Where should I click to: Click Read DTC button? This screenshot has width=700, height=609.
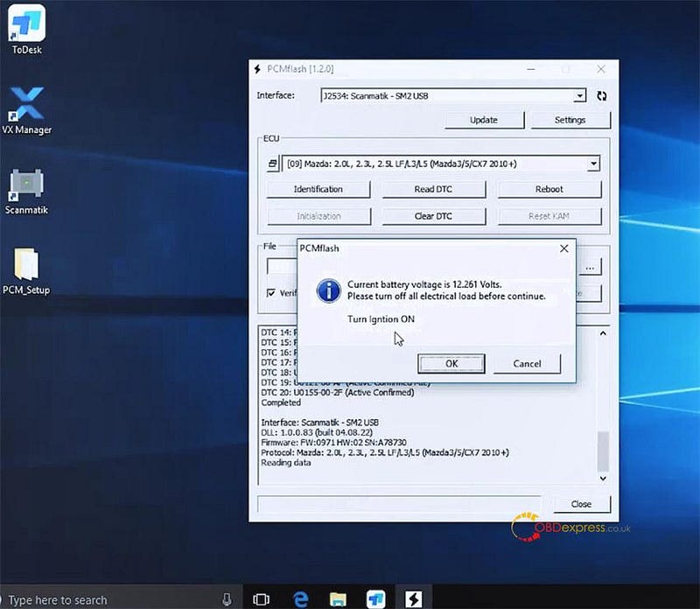point(433,189)
